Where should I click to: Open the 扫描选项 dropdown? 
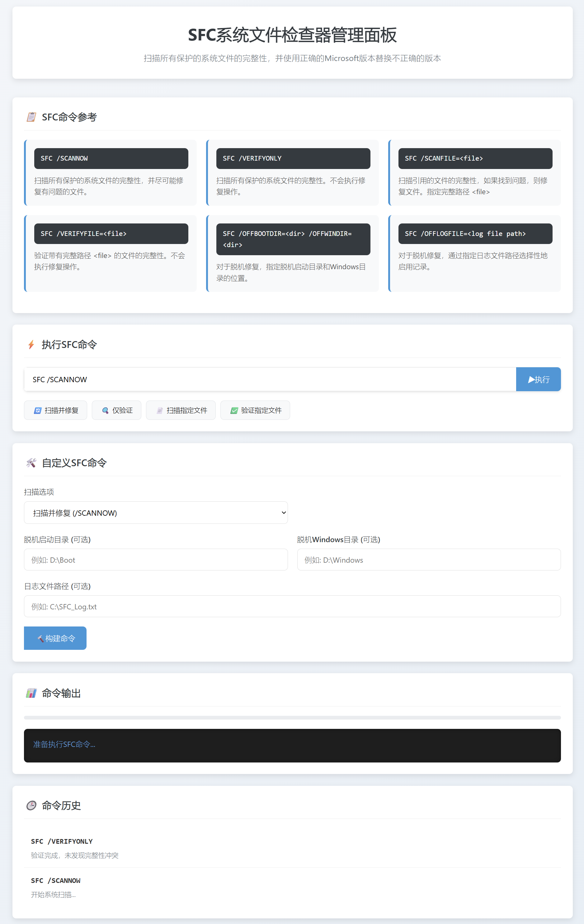[156, 513]
